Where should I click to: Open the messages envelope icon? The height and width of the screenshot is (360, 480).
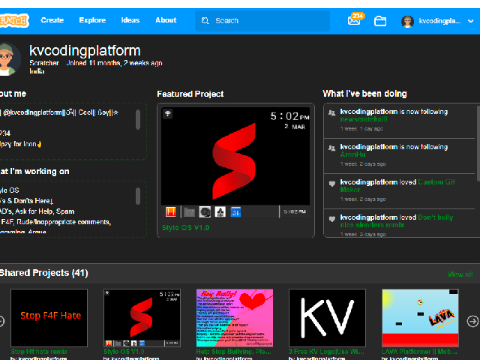point(354,21)
